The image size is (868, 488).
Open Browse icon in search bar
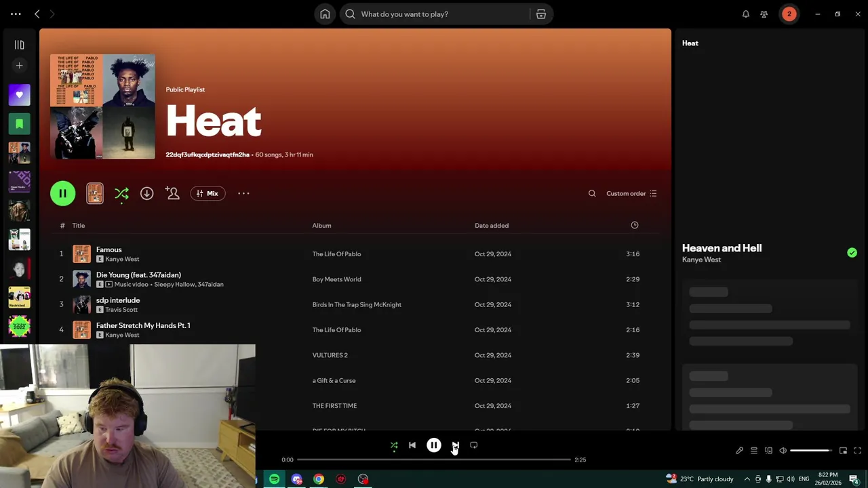tap(541, 14)
